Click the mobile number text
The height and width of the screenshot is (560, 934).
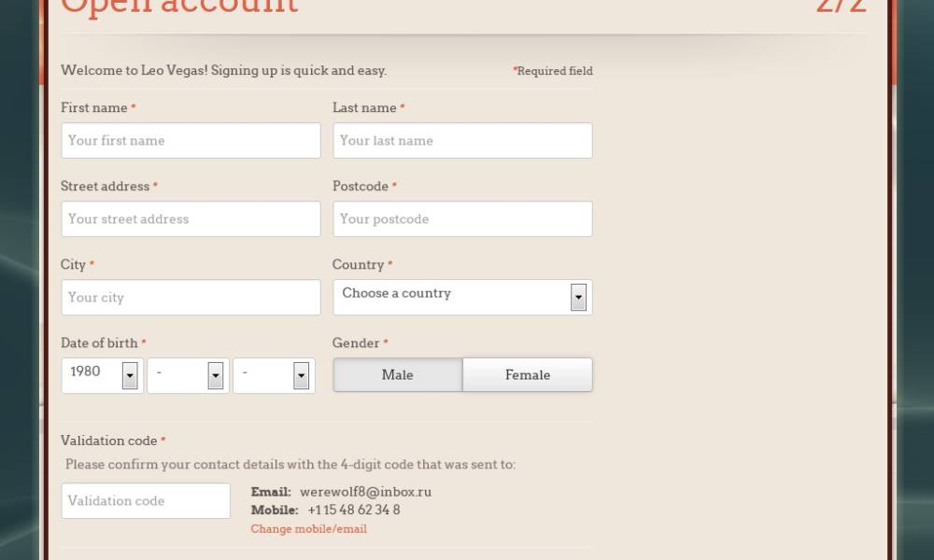point(353,511)
